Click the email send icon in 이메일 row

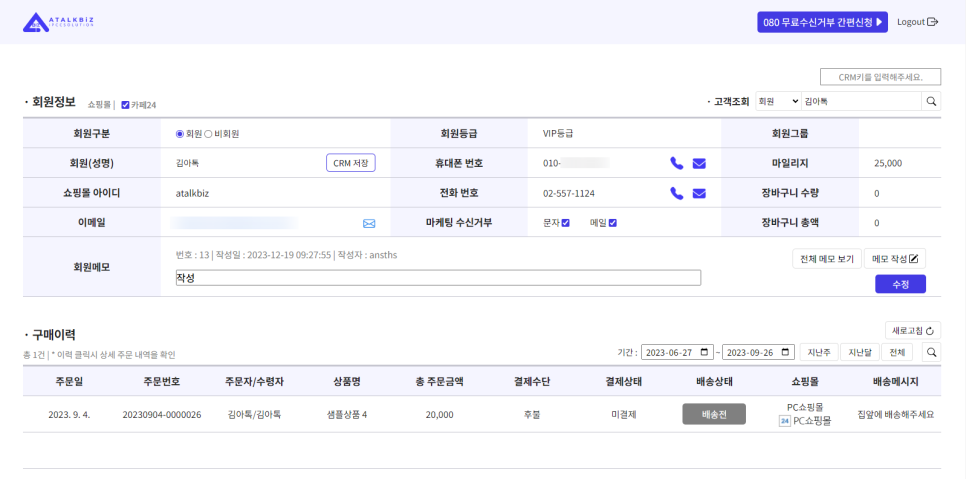[369, 223]
